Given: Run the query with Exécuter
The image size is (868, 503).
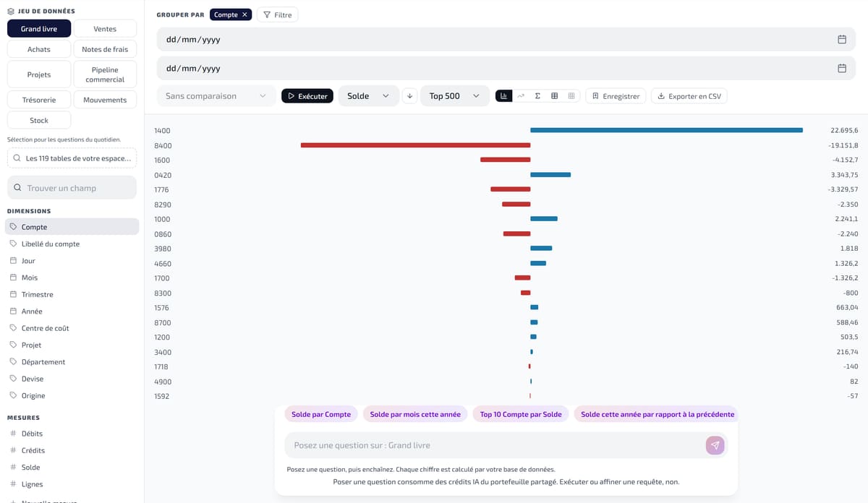Looking at the screenshot, I should (307, 96).
